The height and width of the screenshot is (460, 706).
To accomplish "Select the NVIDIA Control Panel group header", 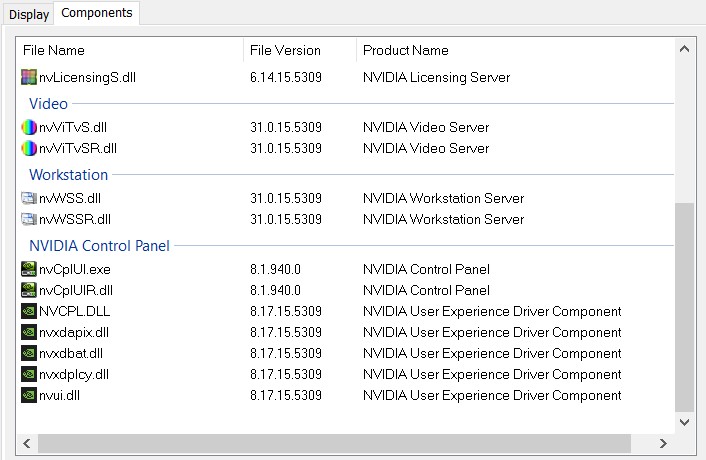I will [x=100, y=246].
